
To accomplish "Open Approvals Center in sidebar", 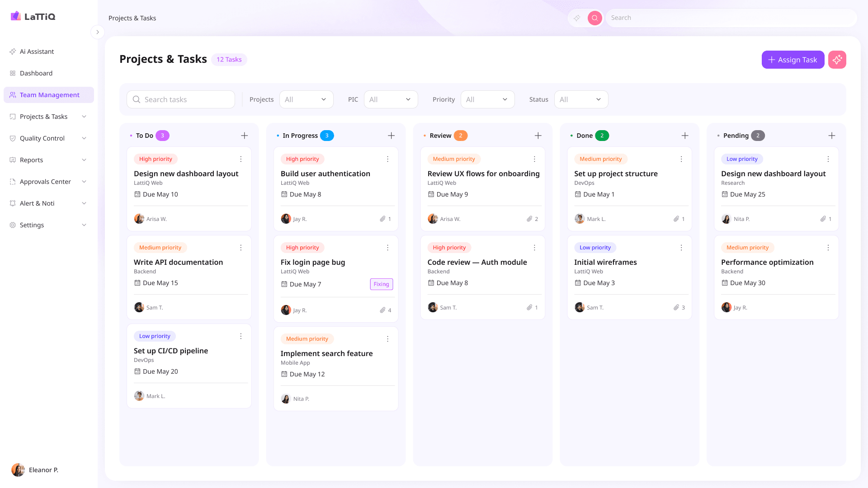I will pyautogui.click(x=49, y=182).
